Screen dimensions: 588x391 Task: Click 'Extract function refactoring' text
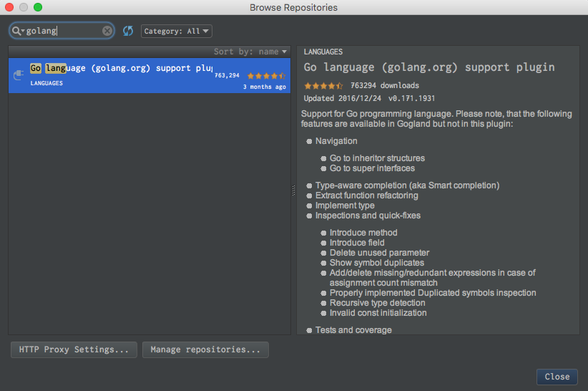pos(366,195)
